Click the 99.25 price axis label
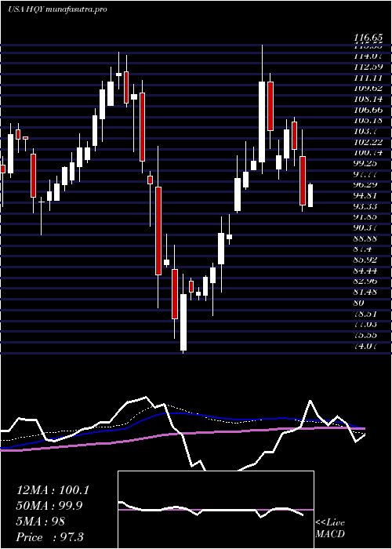This screenshot has width=392, height=549. pyautogui.click(x=366, y=163)
